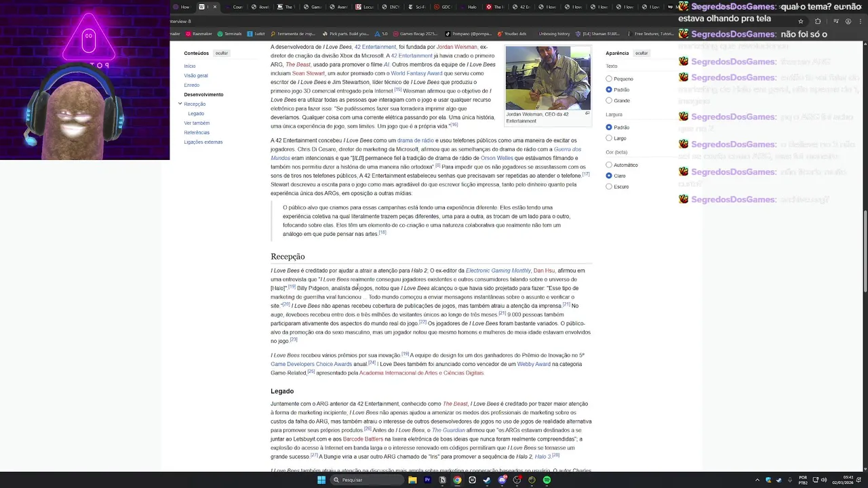Switch to the 'GDC' browser tab
Image resolution: width=868 pixels, height=488 pixels.
click(443, 7)
